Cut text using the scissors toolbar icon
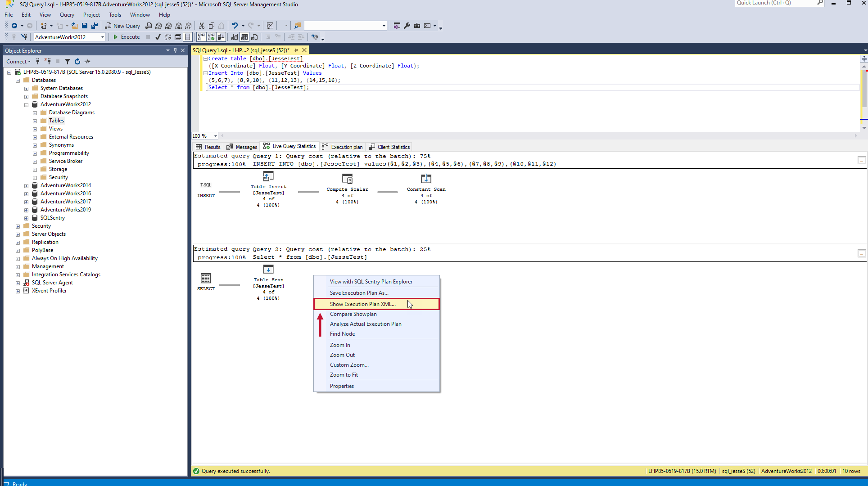The height and width of the screenshot is (486, 868). 201,25
